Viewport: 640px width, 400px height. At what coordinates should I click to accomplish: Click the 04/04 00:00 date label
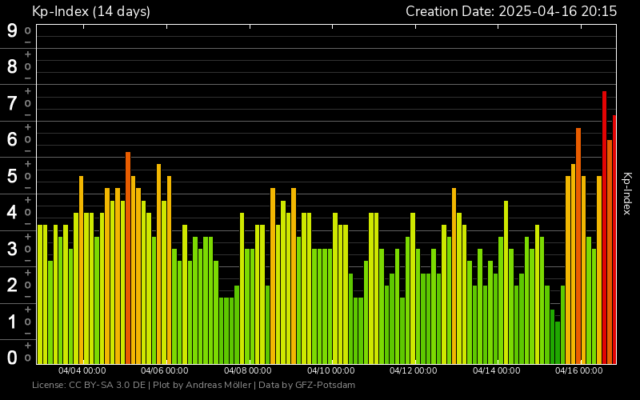(83, 371)
